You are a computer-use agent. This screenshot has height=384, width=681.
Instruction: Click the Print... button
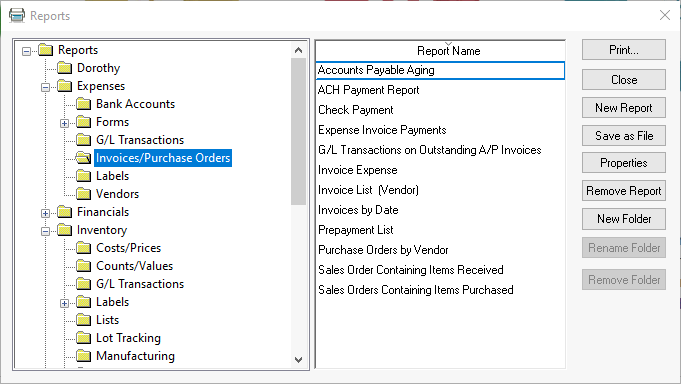(x=624, y=50)
